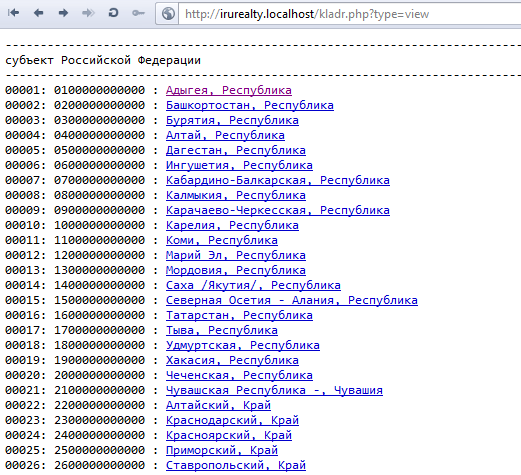
Task: Open the Дагестан, Республика link
Action: pyautogui.click(x=236, y=150)
